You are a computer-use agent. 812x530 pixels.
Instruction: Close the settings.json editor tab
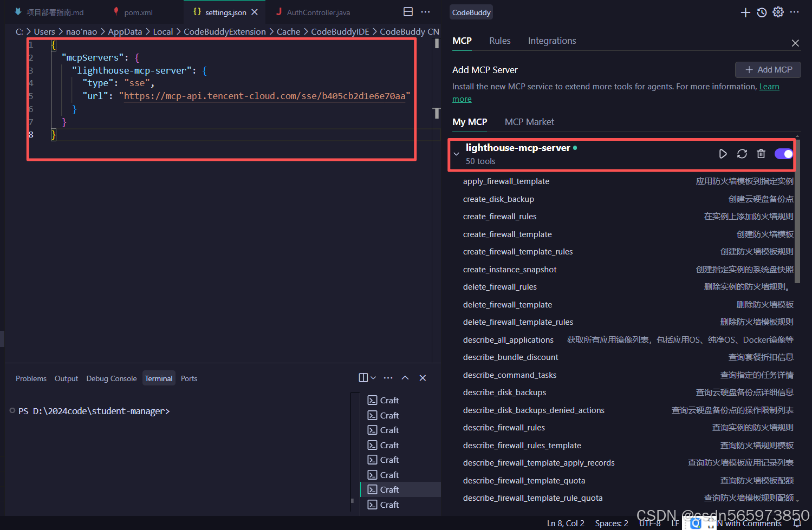click(x=255, y=12)
